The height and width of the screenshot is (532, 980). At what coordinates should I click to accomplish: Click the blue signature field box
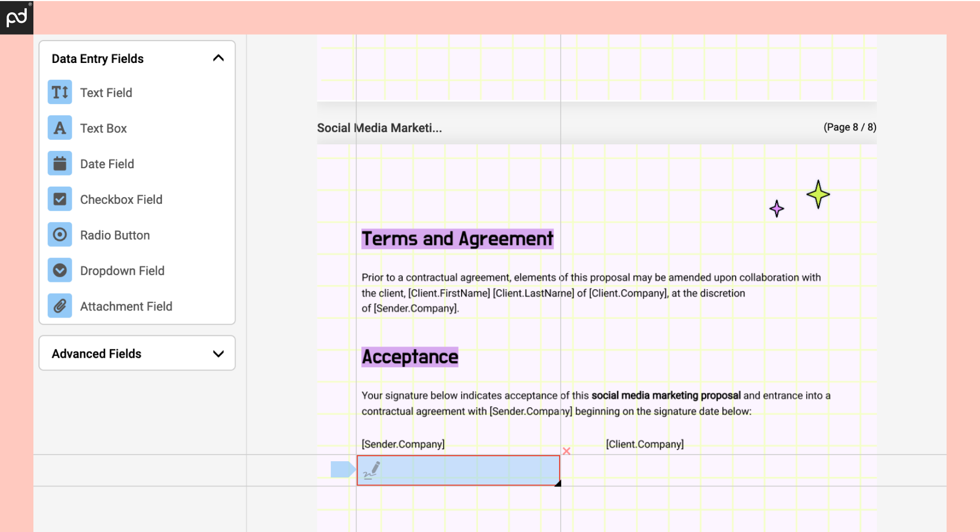458,470
